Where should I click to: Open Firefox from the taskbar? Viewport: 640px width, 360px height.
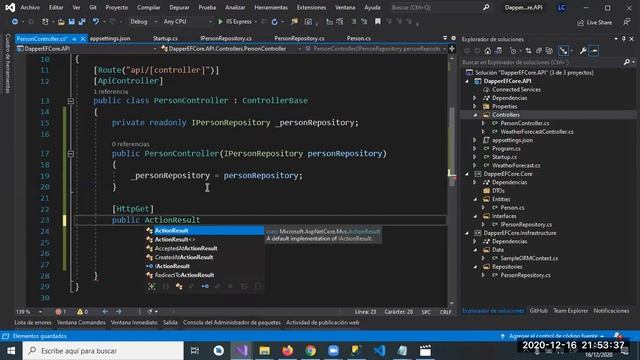click(x=287, y=351)
